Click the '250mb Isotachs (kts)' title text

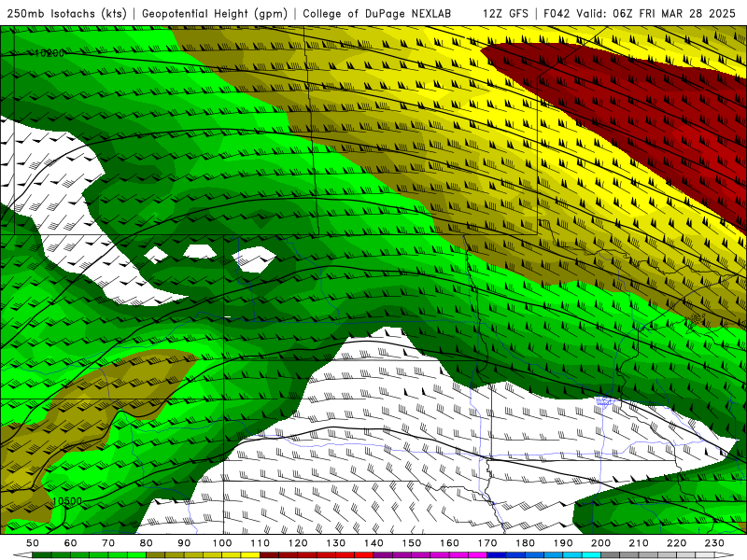click(x=67, y=13)
